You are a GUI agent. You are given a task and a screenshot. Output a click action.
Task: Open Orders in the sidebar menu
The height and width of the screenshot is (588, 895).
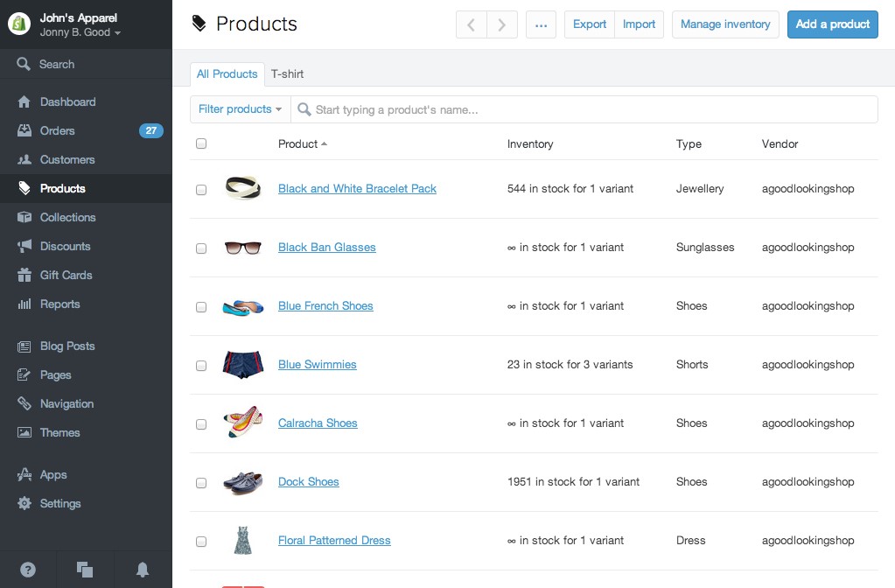click(x=58, y=130)
